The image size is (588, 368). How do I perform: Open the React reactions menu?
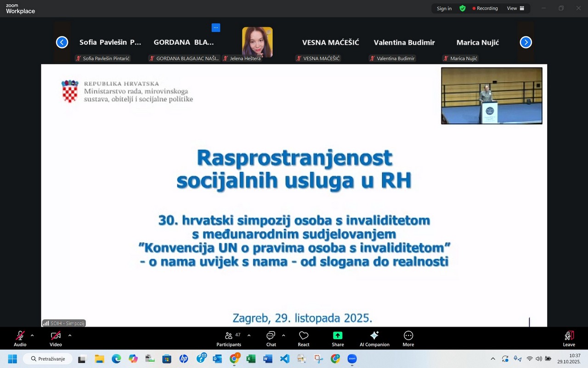tap(303, 338)
